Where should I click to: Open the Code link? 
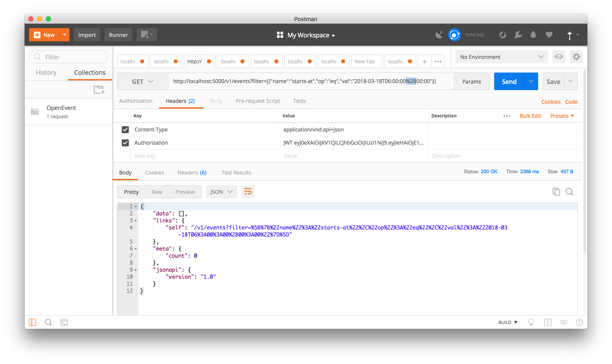pyautogui.click(x=571, y=102)
